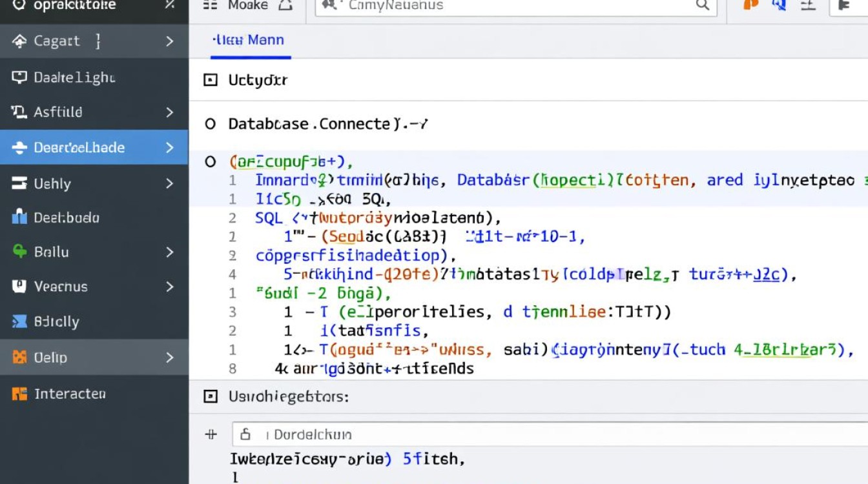Toggle the checkbox beside Usvohiegebtors
This screenshot has height=484, width=868.
pyautogui.click(x=210, y=397)
